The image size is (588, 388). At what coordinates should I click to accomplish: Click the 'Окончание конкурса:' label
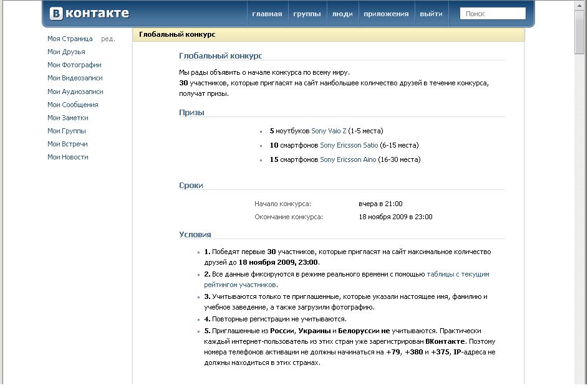coord(289,217)
